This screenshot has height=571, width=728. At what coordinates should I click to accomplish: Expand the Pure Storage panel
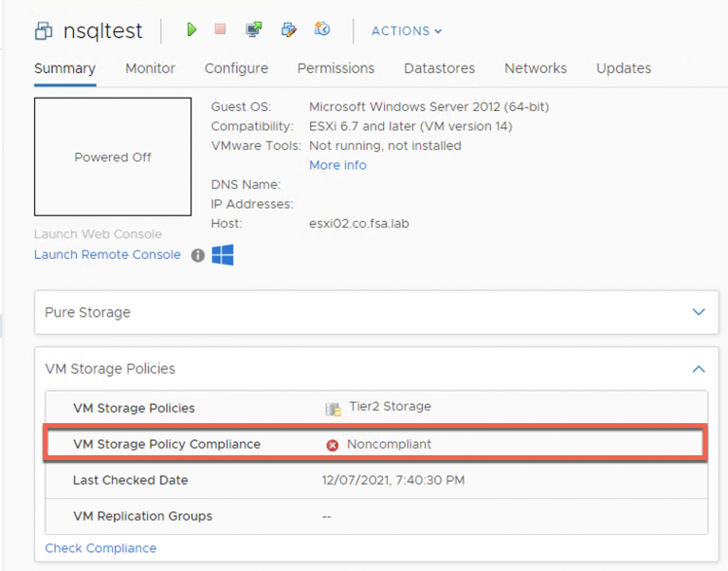click(x=699, y=312)
